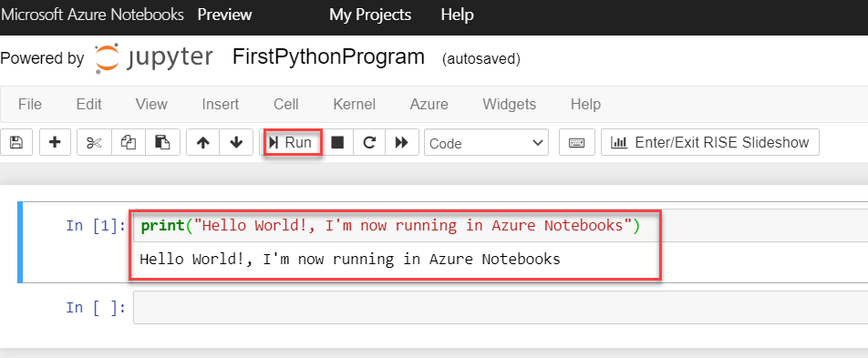
Task: Click Enter/Exit RISE Slideshow button
Action: point(710,143)
